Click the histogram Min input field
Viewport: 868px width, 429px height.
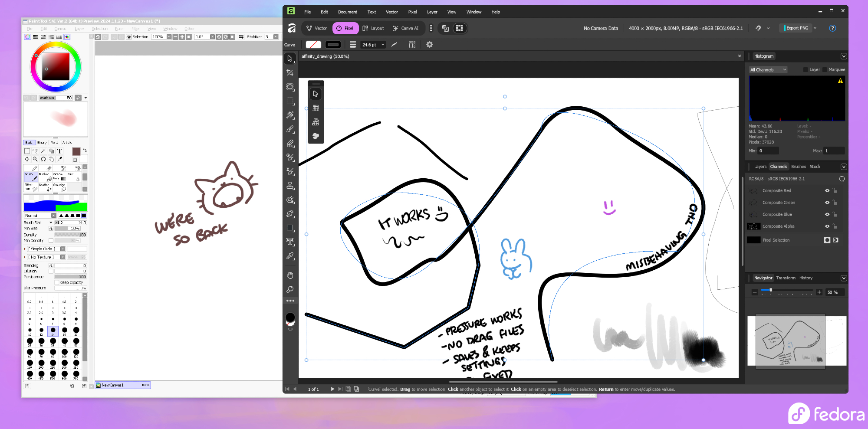pos(768,151)
